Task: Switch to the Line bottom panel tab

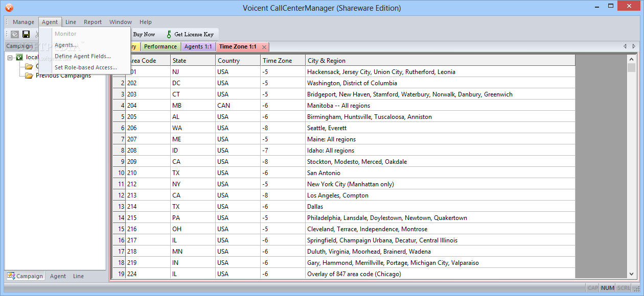Action: (x=78, y=276)
